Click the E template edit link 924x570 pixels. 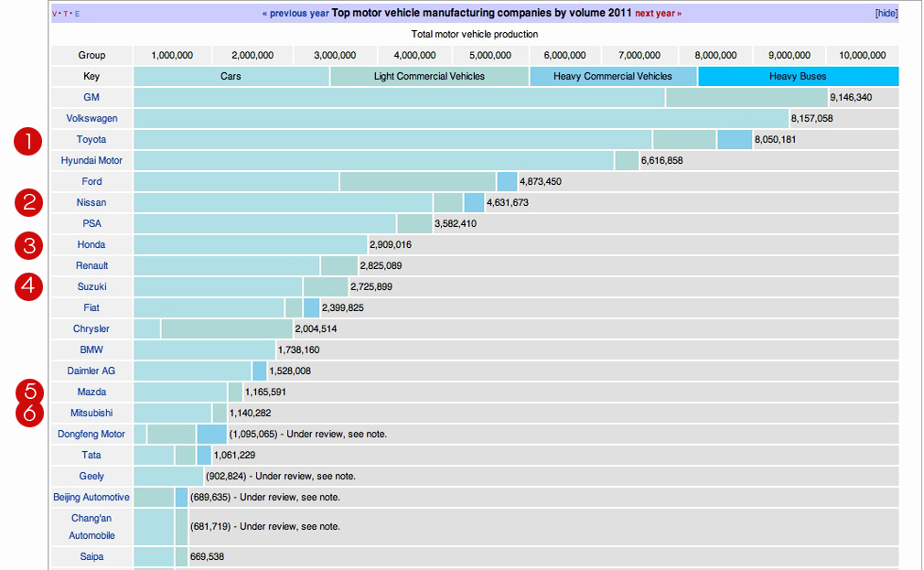(77, 14)
